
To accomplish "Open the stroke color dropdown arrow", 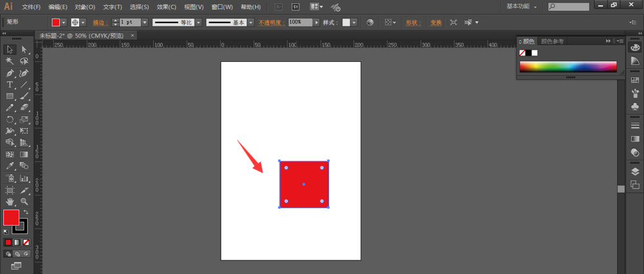I will pos(84,23).
